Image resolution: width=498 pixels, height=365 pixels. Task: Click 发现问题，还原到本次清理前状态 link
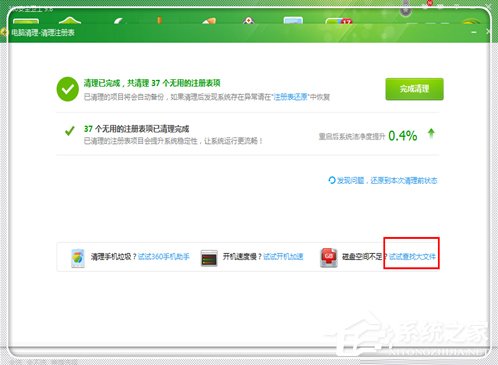387,181
